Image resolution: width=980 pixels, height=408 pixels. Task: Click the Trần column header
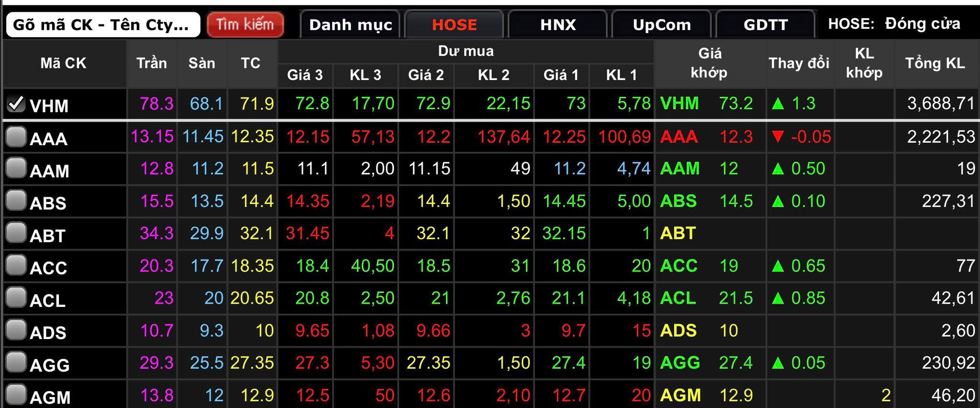(152, 63)
